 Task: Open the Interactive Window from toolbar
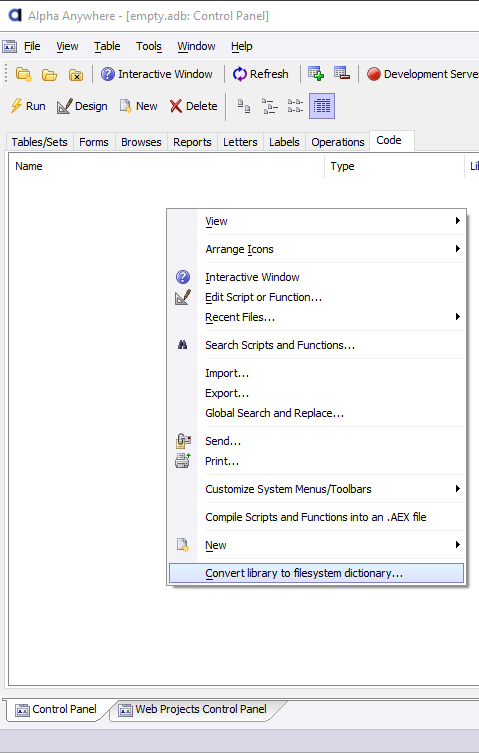click(x=157, y=74)
